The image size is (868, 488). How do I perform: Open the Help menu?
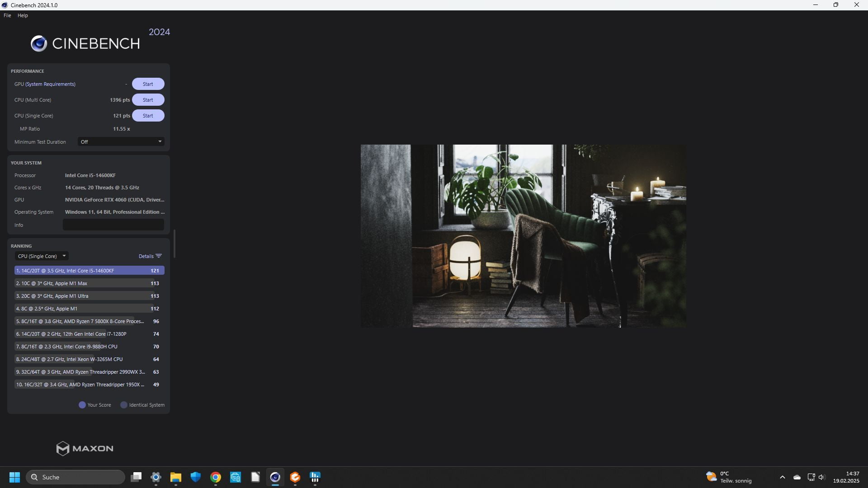click(x=23, y=15)
